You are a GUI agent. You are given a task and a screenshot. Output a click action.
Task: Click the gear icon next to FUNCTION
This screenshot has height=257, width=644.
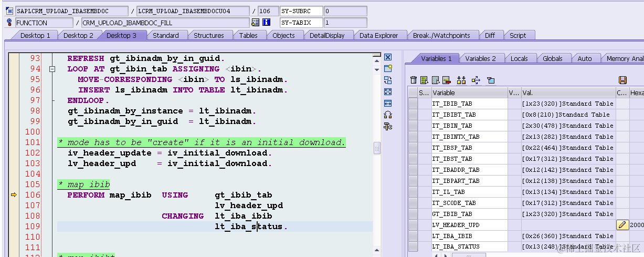point(10,23)
